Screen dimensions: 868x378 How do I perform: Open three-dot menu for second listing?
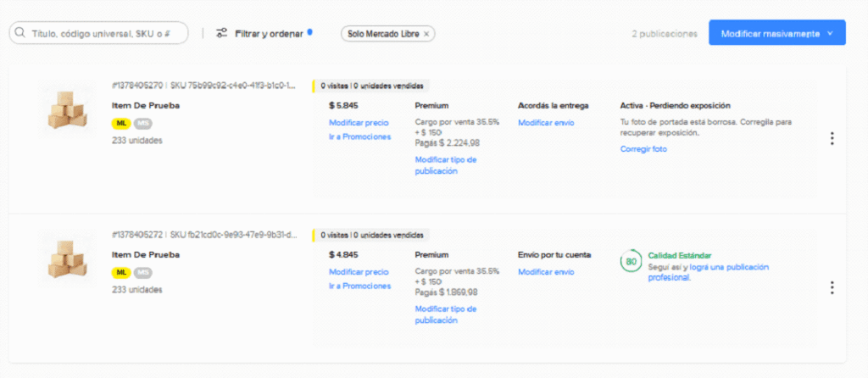point(832,287)
